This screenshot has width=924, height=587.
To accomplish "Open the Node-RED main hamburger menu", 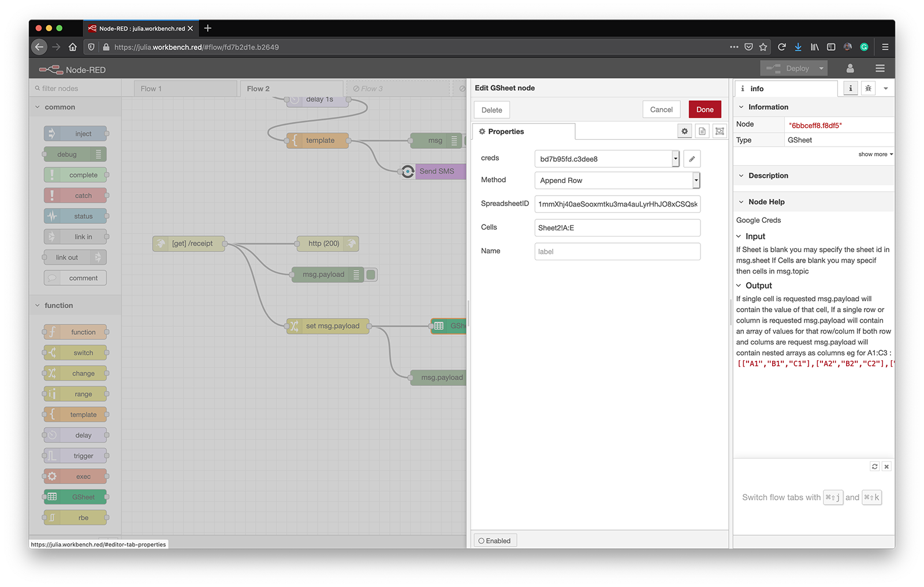I will (x=880, y=69).
